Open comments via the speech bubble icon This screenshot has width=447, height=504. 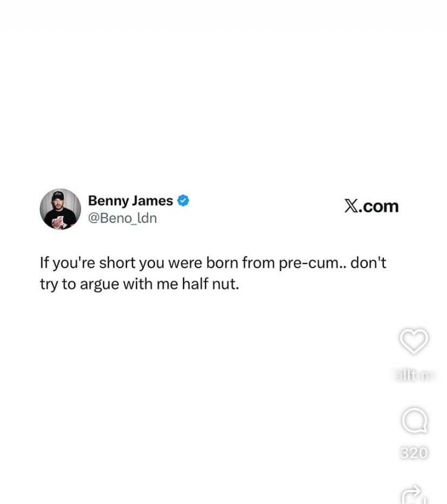coord(415,420)
